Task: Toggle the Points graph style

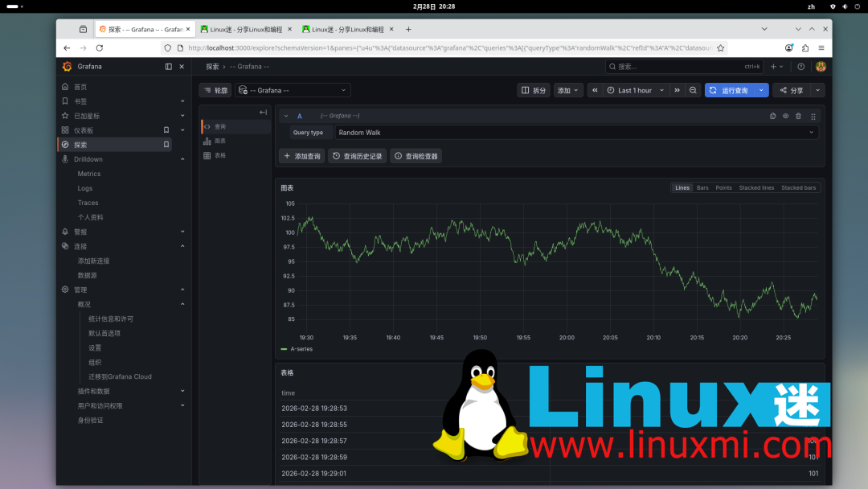Action: [723, 187]
